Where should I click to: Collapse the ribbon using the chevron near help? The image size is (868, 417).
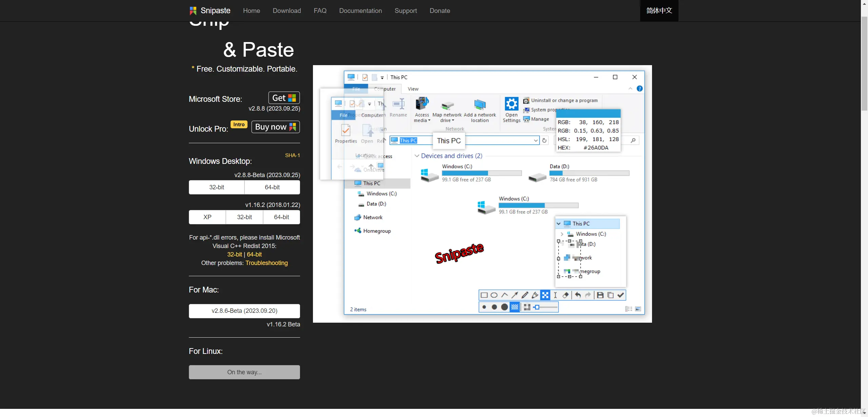coord(630,89)
